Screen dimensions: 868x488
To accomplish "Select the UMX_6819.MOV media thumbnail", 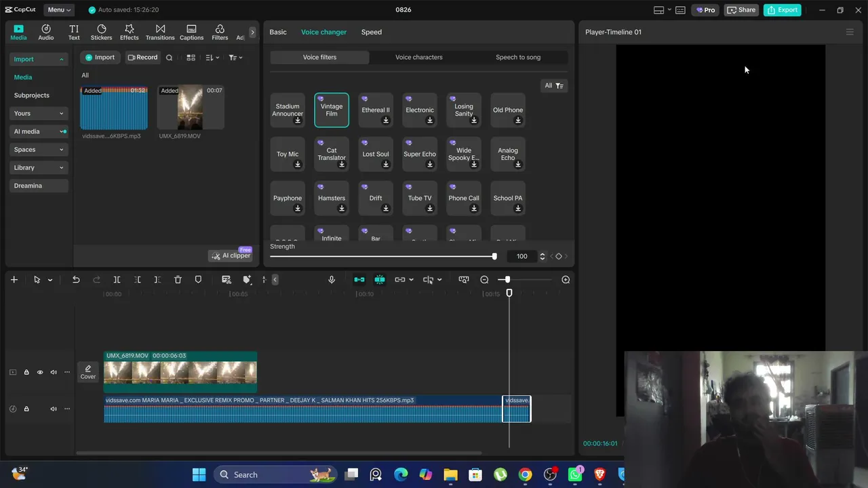I will pos(191,107).
